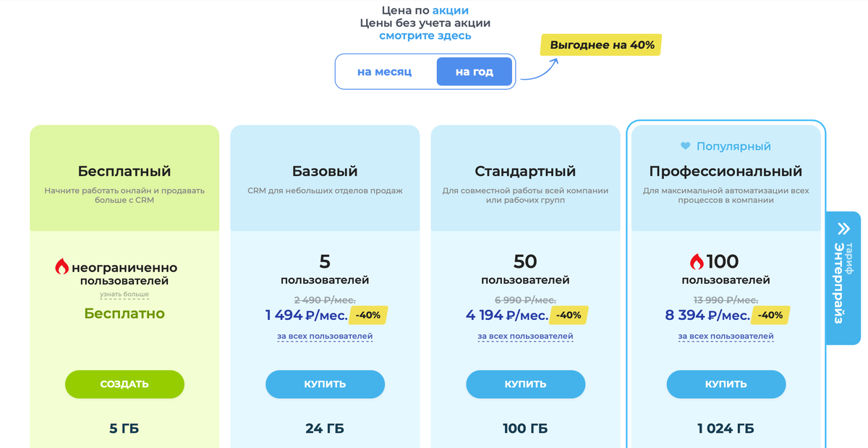Open the 'акции' link
The width and height of the screenshot is (868, 448).
click(x=447, y=10)
